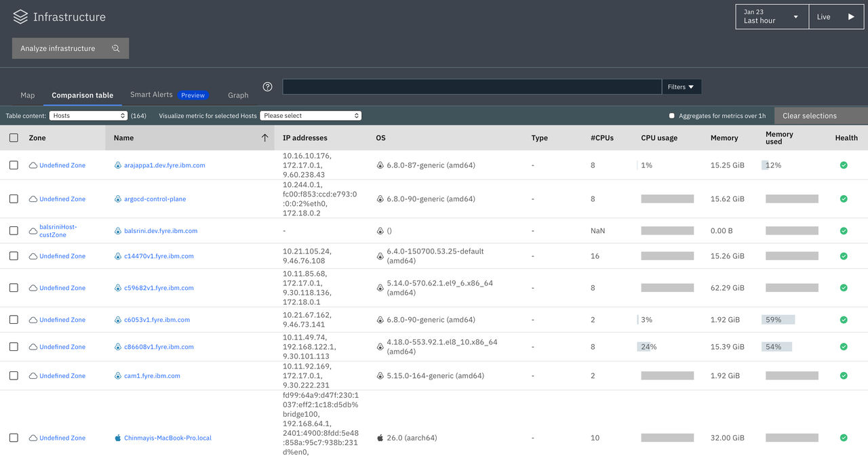Open the Filters dropdown
Image resolution: width=868 pixels, height=456 pixels.
tap(681, 87)
